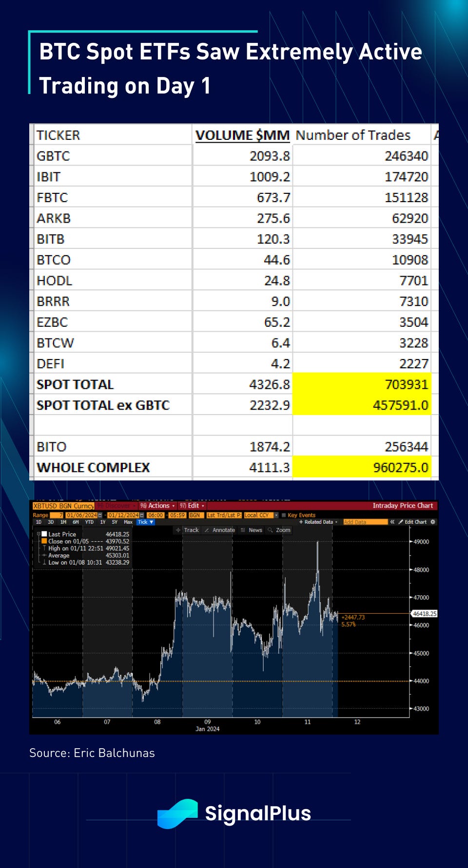Collapse the Last Price legend tree

point(39,534)
